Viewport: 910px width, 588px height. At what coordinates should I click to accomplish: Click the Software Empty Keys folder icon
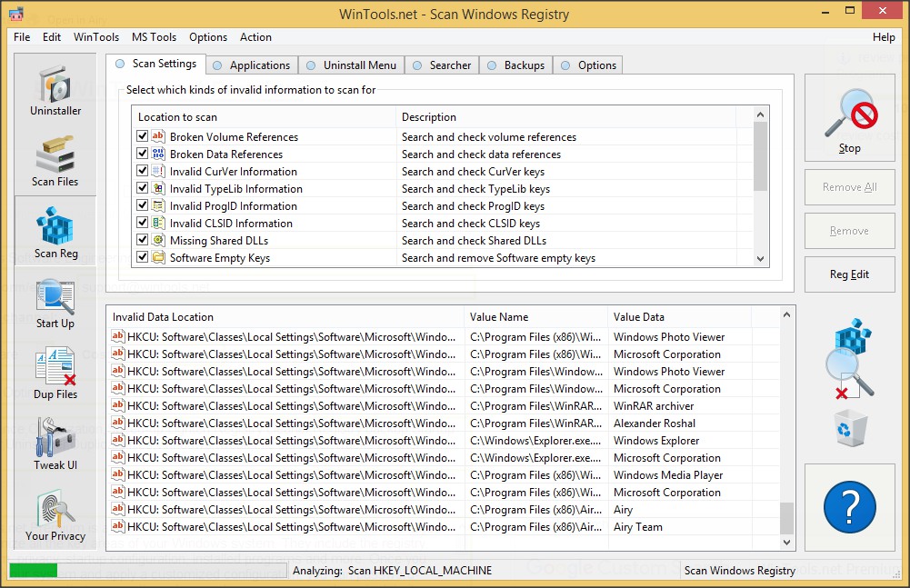tap(158, 257)
